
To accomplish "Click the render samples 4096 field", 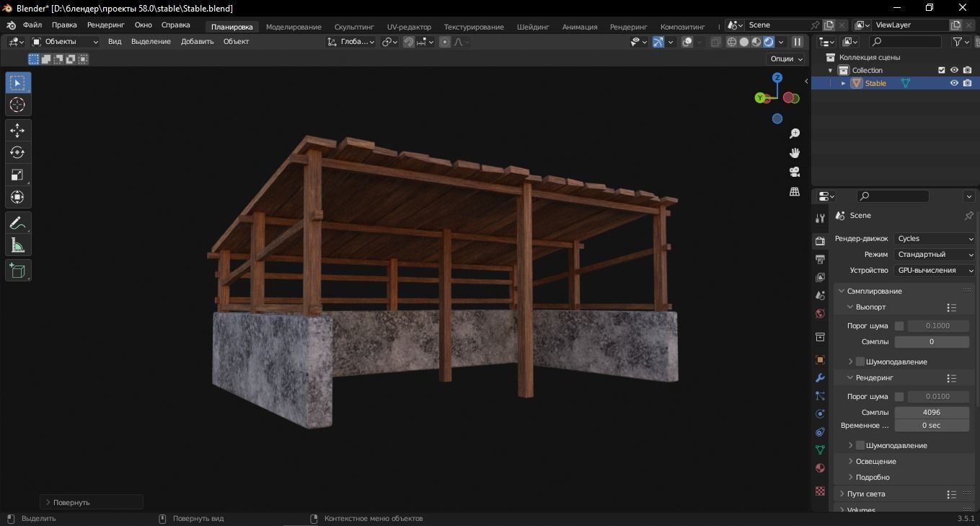I will click(x=932, y=412).
